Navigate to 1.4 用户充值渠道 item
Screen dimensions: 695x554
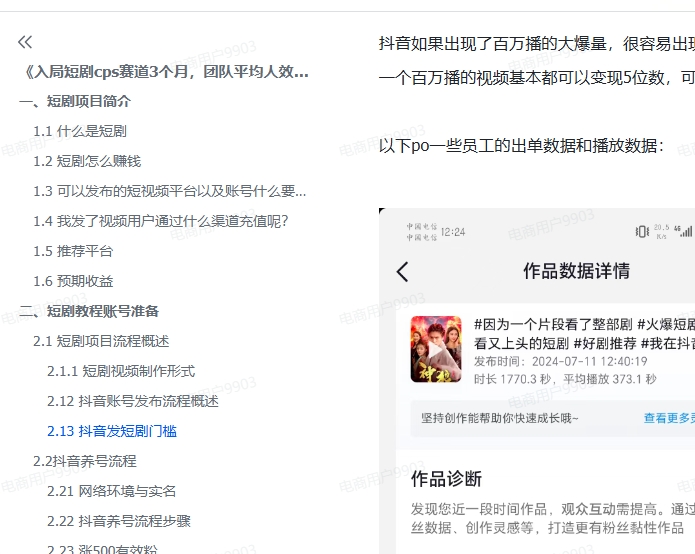(x=167, y=221)
